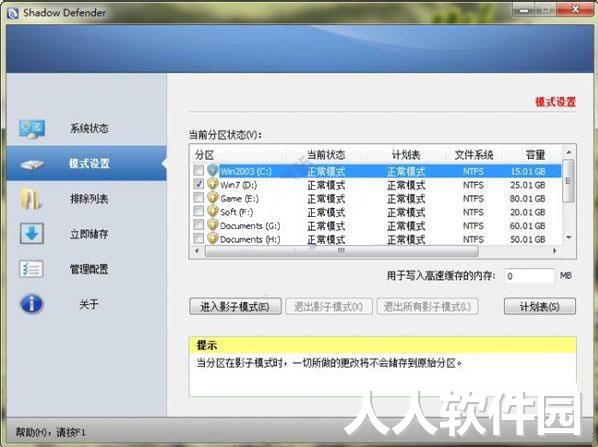Check the Win2003 (C:) partition checkbox
598x447 pixels.
[199, 170]
